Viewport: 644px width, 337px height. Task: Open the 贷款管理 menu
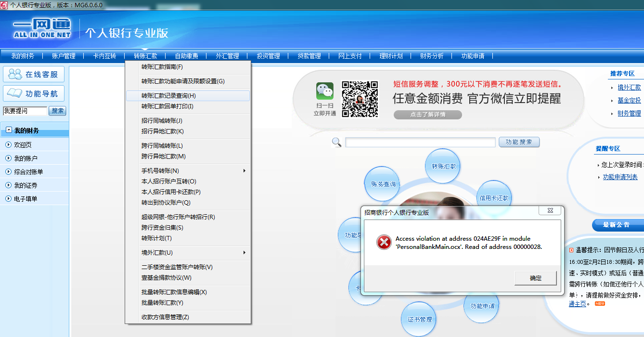click(x=309, y=56)
